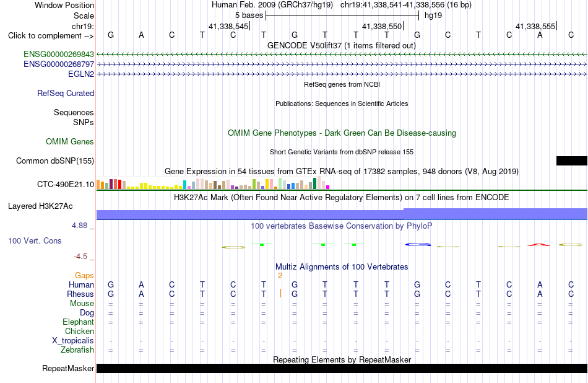The width and height of the screenshot is (588, 383).
Task: Click the Layered H3K27Ac track label
Action: coord(40,206)
